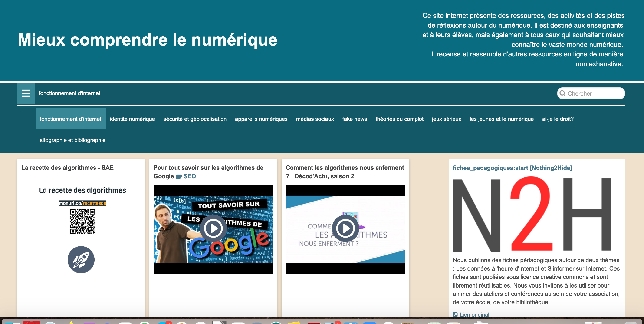
Task: Open the fake news tab
Action: click(354, 119)
